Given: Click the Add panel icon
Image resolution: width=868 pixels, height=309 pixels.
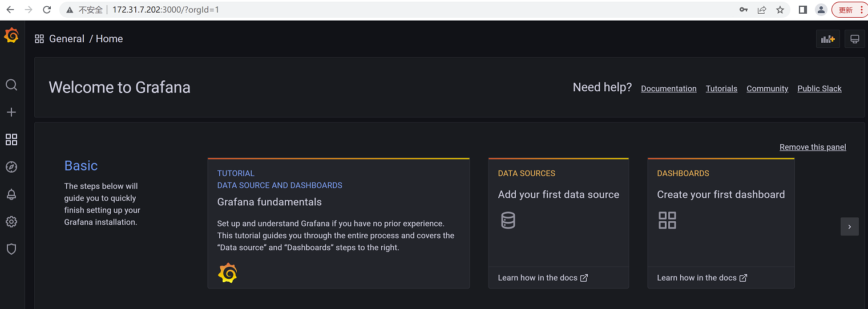Looking at the screenshot, I should 827,39.
